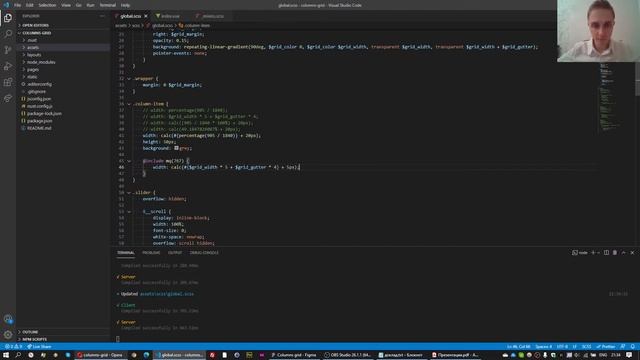
Task: Open the Run and Debug view
Action: point(8,66)
